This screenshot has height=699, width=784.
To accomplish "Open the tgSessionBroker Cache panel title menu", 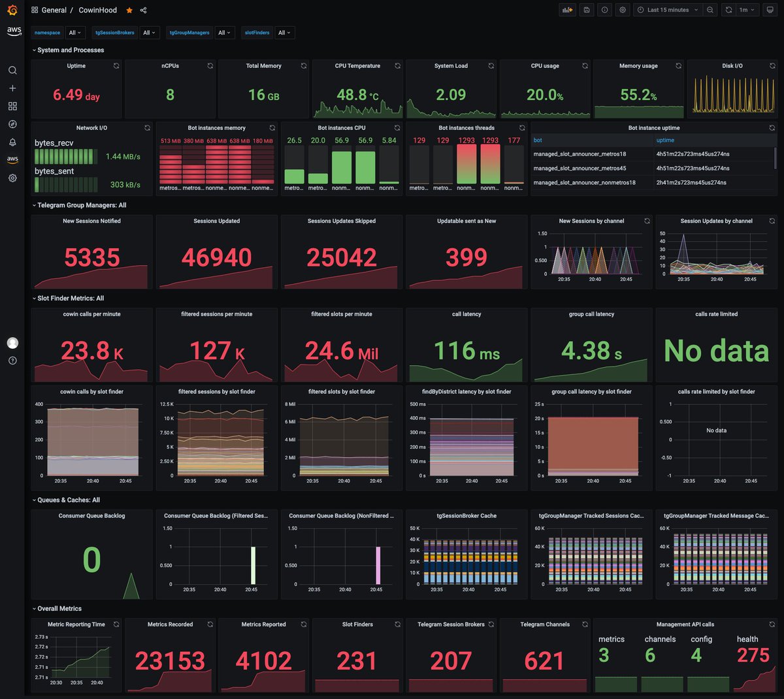I will (x=466, y=516).
